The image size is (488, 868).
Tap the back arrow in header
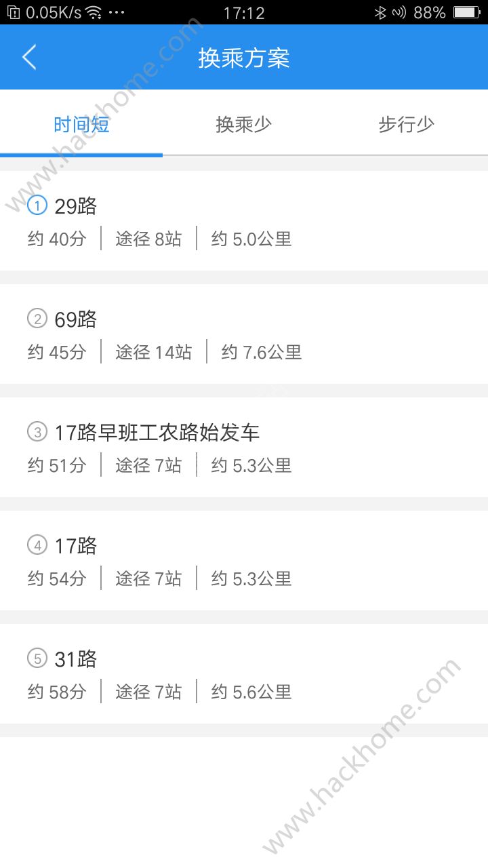click(x=29, y=58)
